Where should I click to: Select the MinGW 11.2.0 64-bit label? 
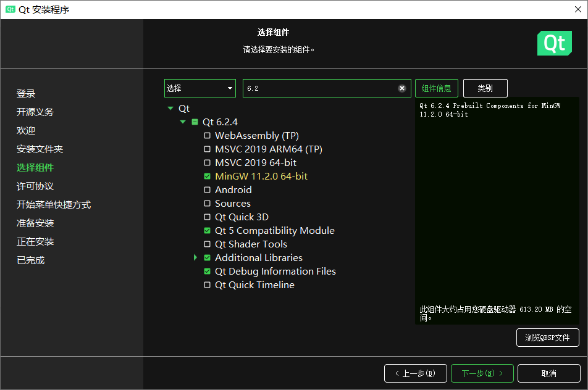261,176
